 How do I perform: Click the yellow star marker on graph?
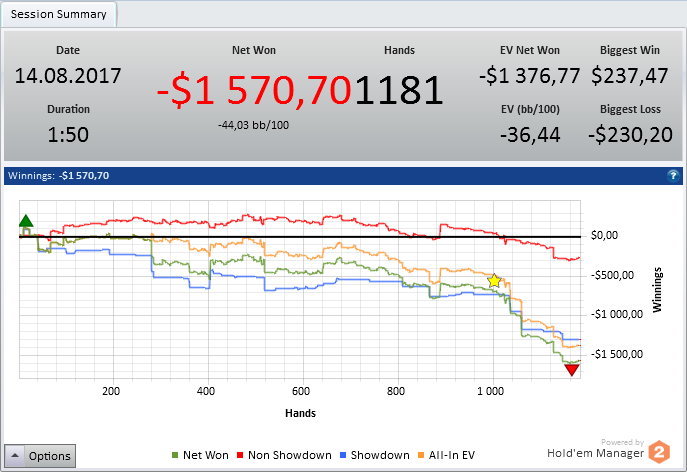click(x=494, y=280)
